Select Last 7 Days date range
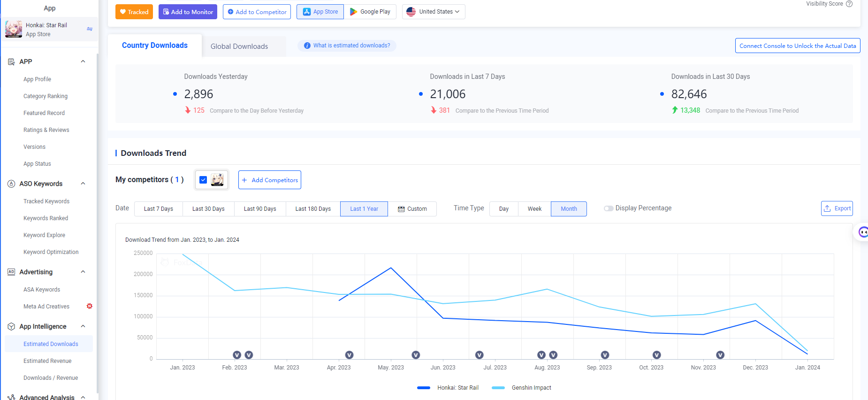 [159, 209]
